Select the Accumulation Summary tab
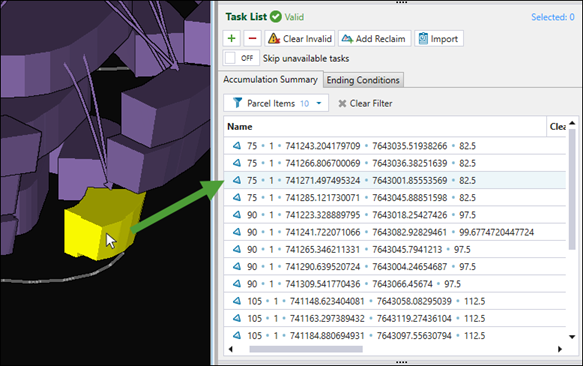 270,79
